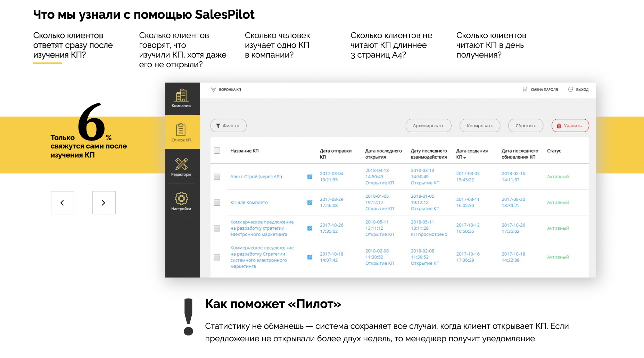
Task: Select tab Сколько клиентов ответят сразу
Action: [x=73, y=45]
